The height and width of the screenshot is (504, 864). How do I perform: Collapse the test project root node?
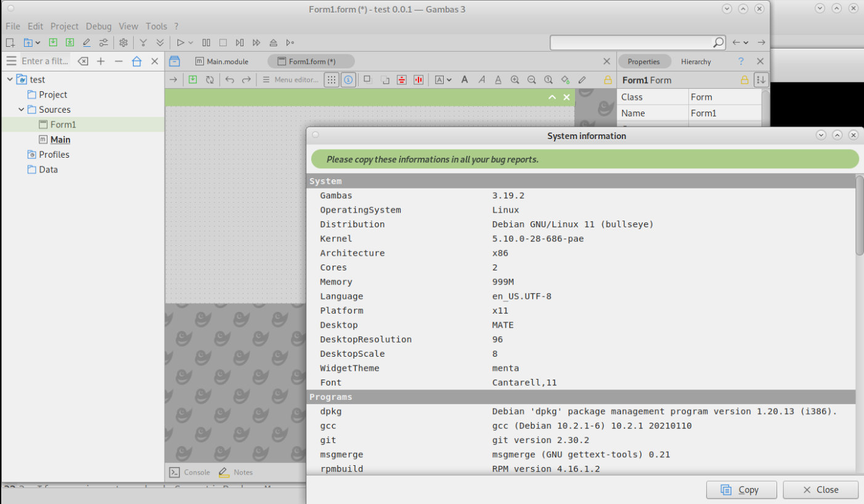tap(10, 79)
